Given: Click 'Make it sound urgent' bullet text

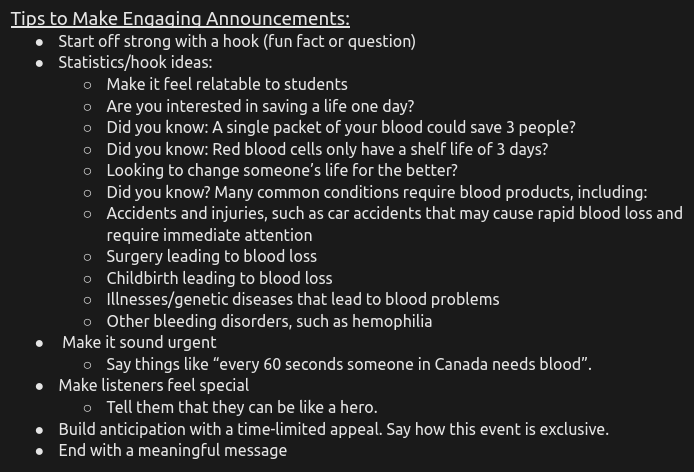Looking at the screenshot, I should tap(139, 342).
